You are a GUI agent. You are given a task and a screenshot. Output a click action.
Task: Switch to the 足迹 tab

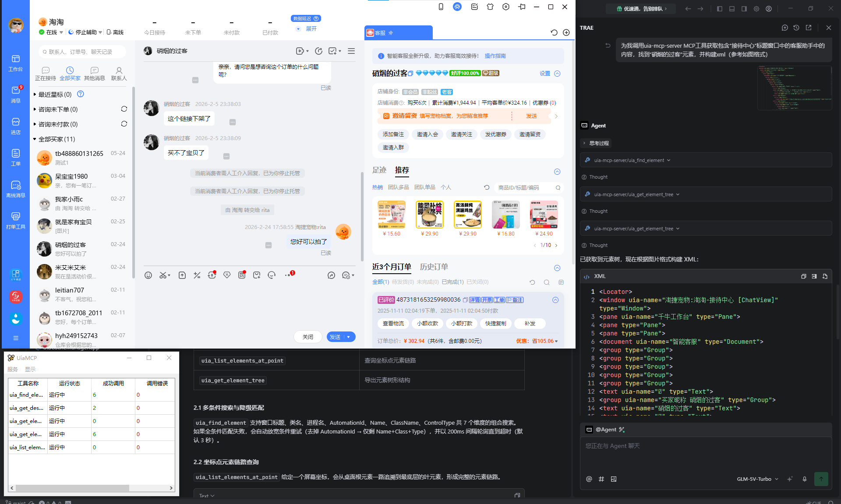tap(379, 170)
